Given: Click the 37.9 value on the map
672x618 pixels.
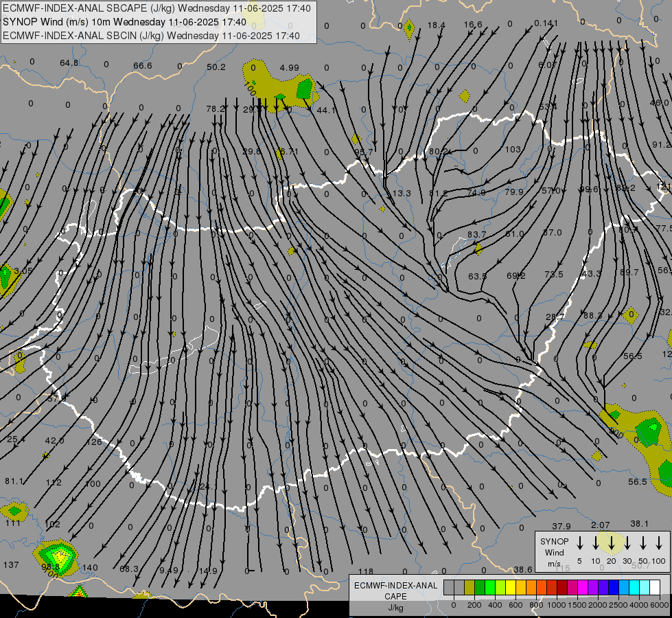Looking at the screenshot, I should tap(561, 526).
